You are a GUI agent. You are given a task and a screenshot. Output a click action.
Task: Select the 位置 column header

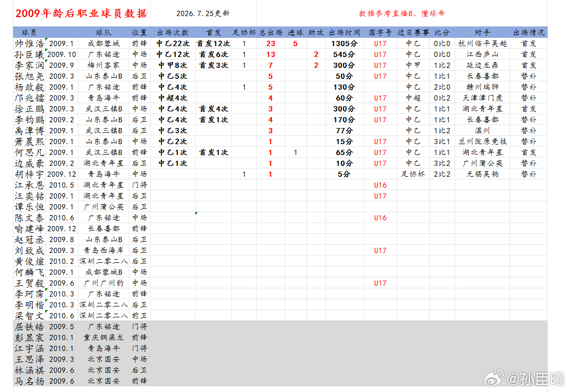(139, 33)
